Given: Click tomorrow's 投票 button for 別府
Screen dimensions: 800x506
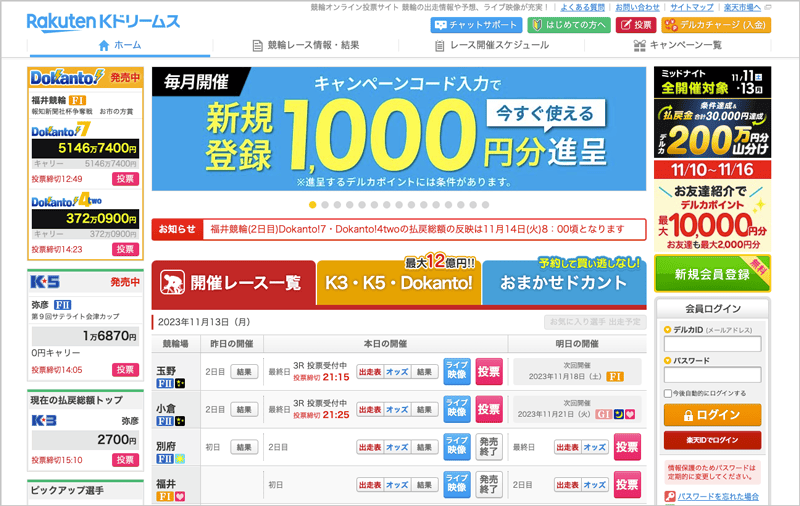Looking at the screenshot, I should point(627,446).
